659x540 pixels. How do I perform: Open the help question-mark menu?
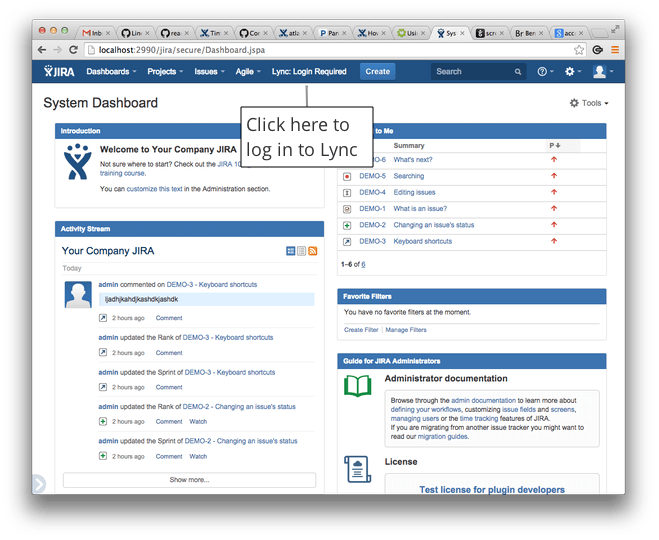point(545,71)
